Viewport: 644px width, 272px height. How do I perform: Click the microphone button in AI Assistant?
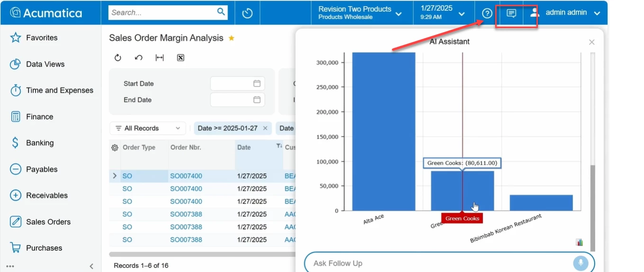click(x=581, y=263)
